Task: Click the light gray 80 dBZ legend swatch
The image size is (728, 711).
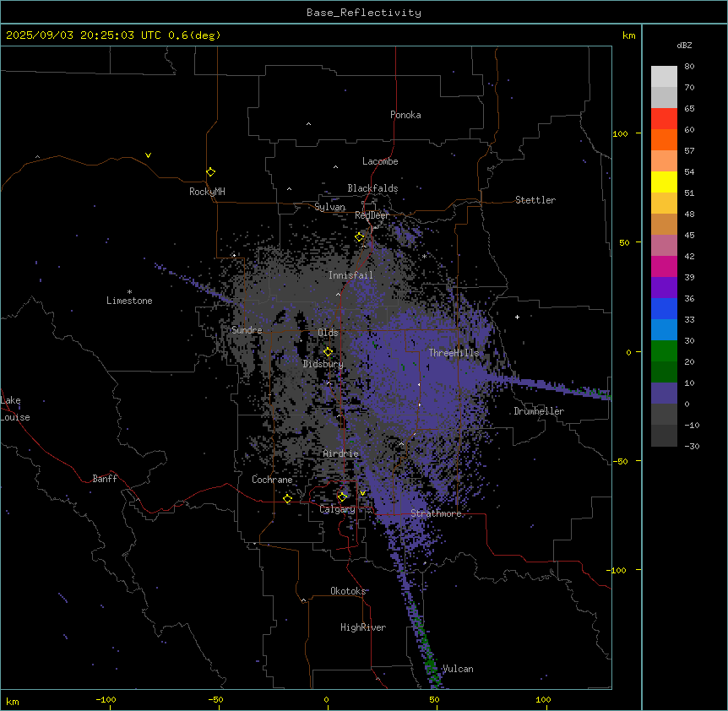Action: 664,77
